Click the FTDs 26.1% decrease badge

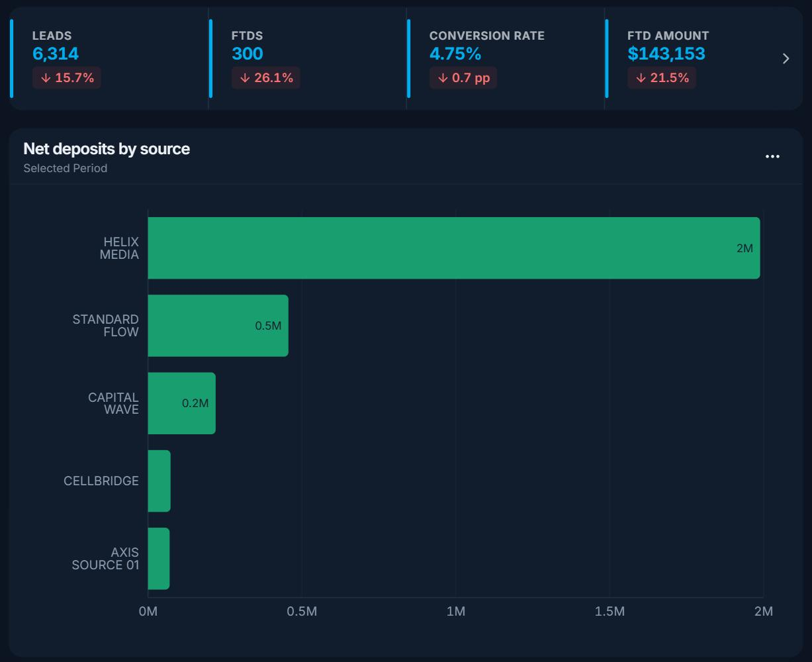tap(266, 77)
